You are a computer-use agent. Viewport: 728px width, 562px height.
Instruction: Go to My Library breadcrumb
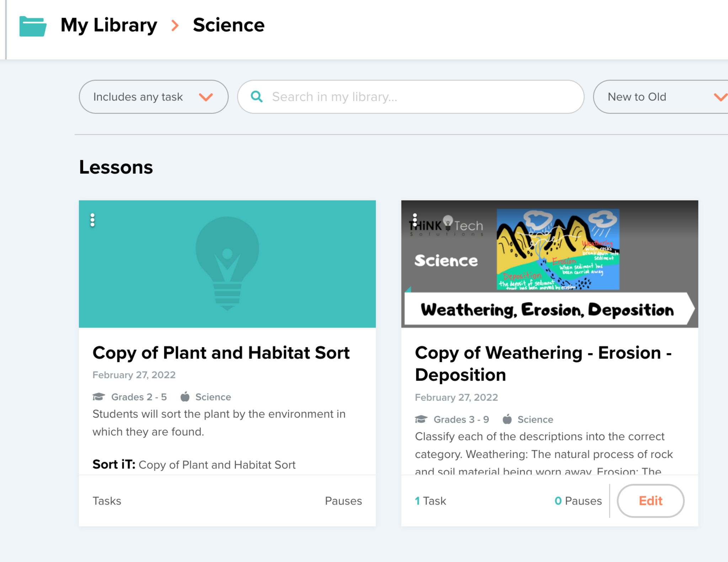tap(109, 25)
